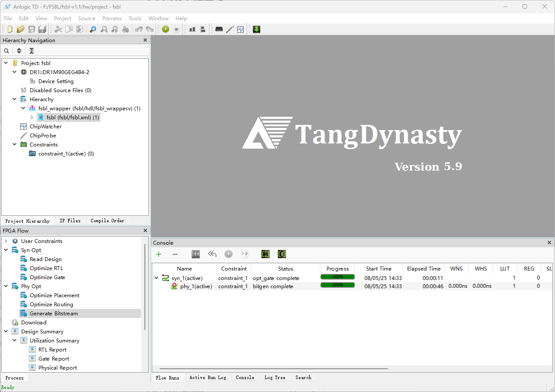Collapse the Constraints node
The height and width of the screenshot is (392, 555).
(15, 144)
